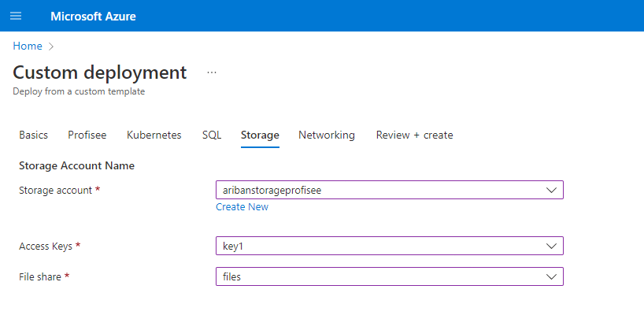The height and width of the screenshot is (330, 644).
Task: Open the Kubernetes tab
Action: 154,135
